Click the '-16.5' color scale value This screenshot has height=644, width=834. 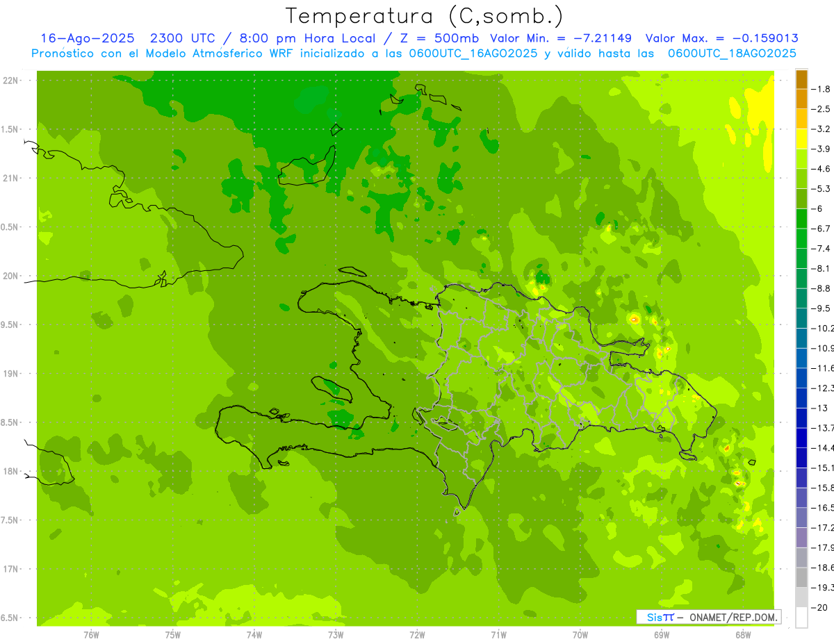pyautogui.click(x=823, y=508)
